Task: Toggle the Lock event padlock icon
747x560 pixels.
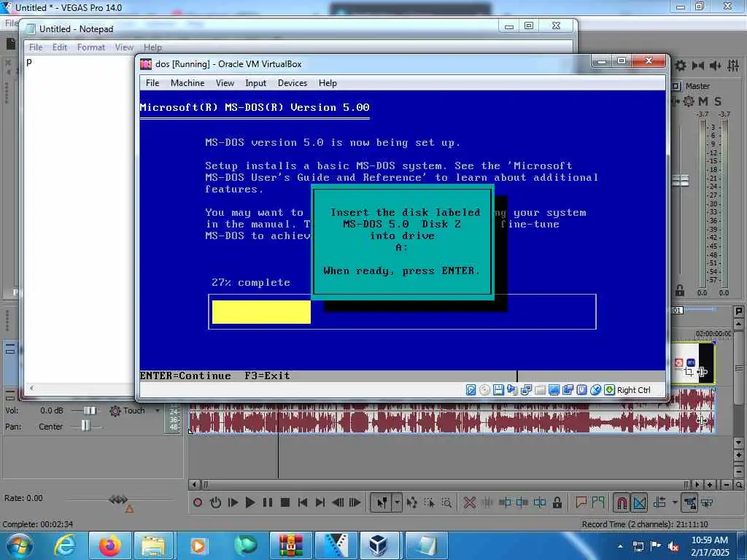Action: tap(557, 502)
